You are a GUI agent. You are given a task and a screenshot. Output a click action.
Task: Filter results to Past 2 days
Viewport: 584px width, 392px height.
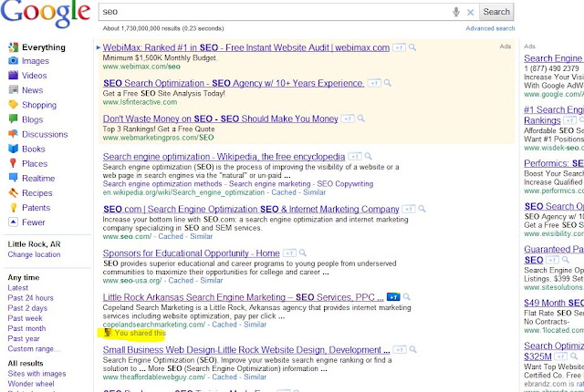pos(27,308)
